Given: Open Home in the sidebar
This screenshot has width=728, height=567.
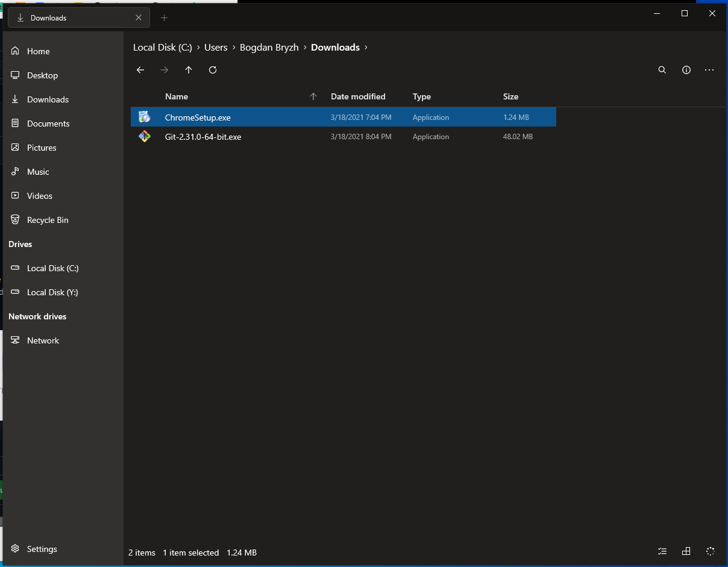Looking at the screenshot, I should click(x=63, y=51).
